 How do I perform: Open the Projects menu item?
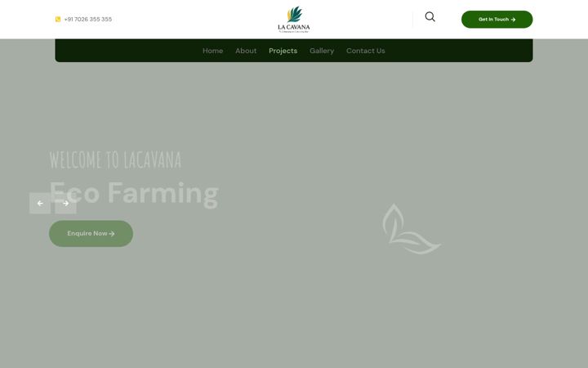pos(283,51)
